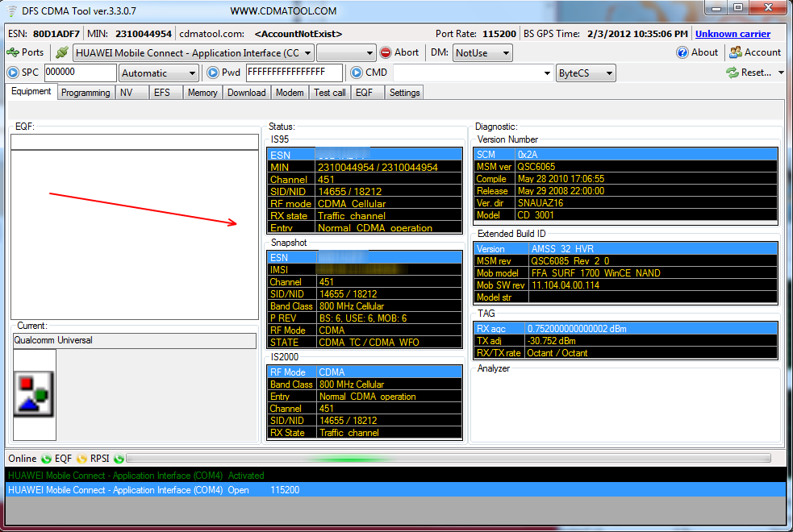Select the 'MSM rev QSC6085 Rev 2 0' row
793x532 pixels.
[625, 261]
